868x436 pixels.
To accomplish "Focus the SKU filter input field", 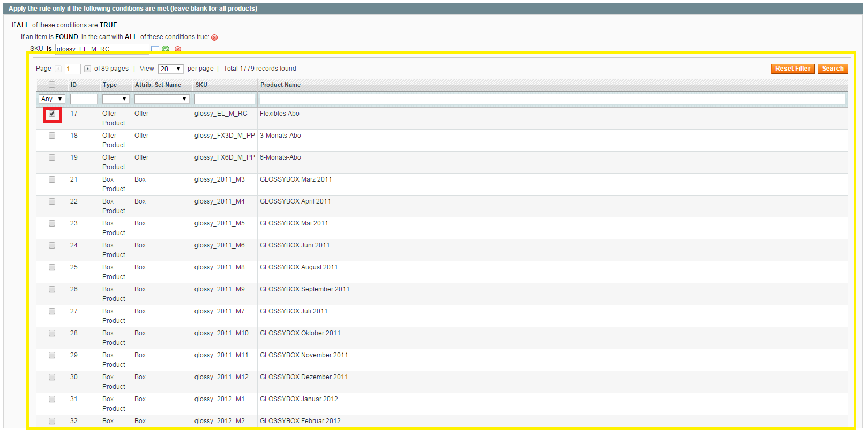I will 225,99.
